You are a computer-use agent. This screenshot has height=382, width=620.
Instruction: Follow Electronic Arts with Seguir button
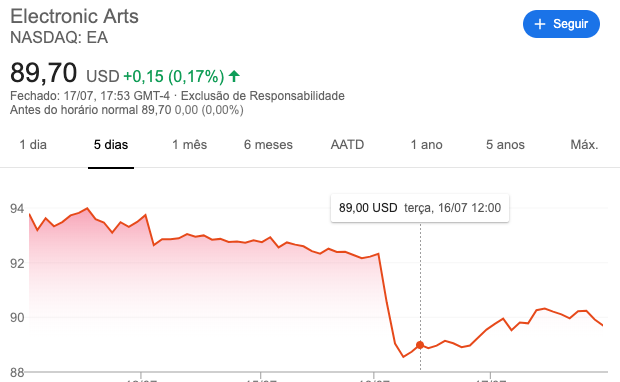(x=561, y=24)
